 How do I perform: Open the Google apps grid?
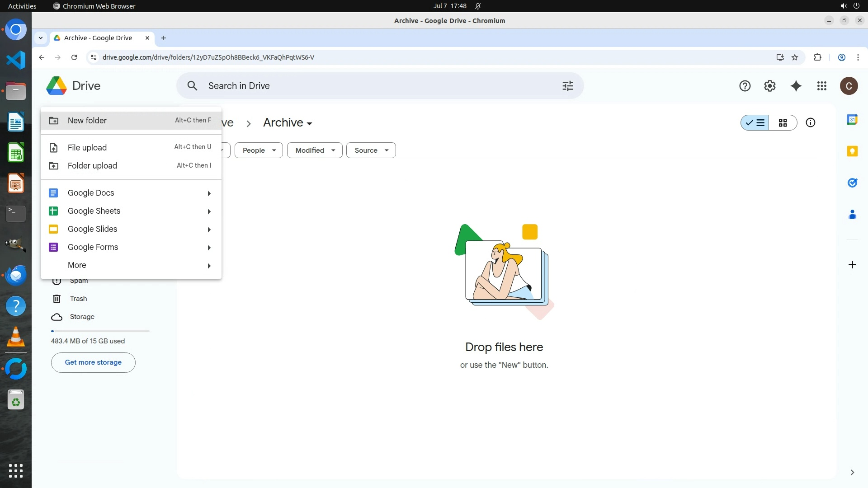coord(821,86)
